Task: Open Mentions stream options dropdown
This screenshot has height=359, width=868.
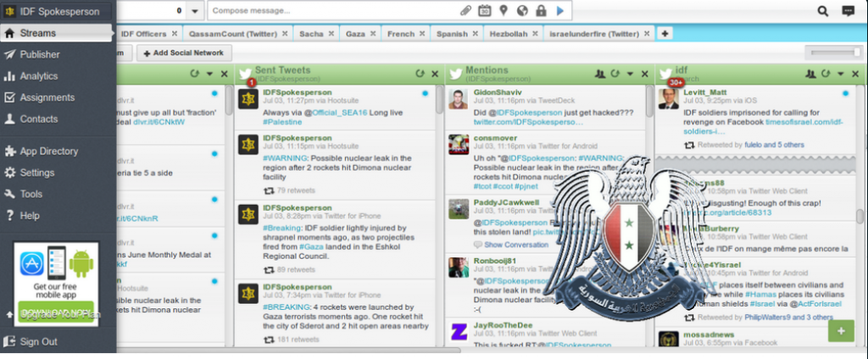Action: point(630,74)
